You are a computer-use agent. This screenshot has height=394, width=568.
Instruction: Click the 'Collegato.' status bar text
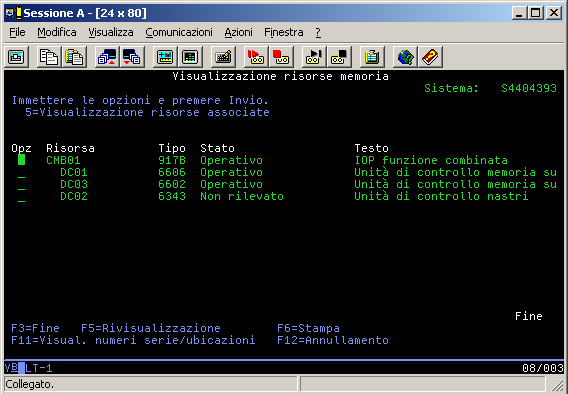pyautogui.click(x=29, y=384)
